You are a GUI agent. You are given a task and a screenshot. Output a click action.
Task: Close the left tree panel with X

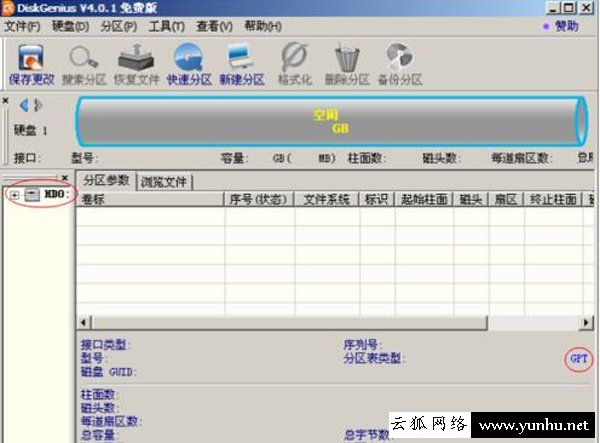pos(65,178)
